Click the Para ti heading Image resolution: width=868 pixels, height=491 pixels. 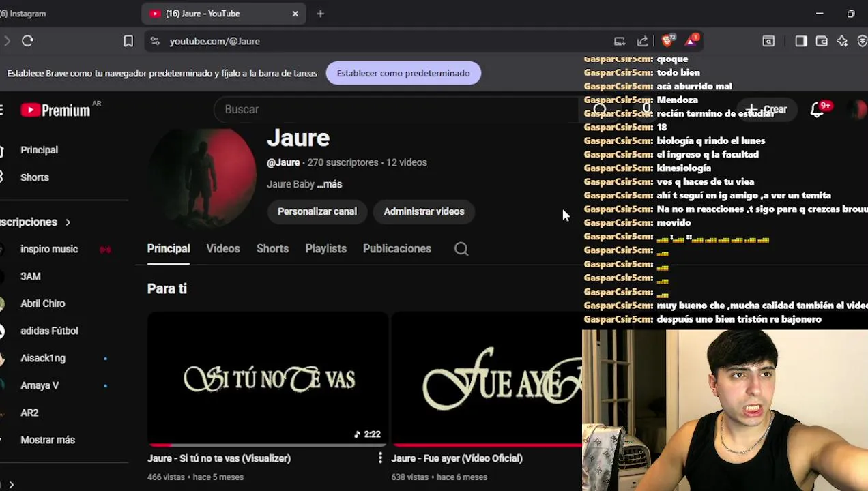(167, 288)
